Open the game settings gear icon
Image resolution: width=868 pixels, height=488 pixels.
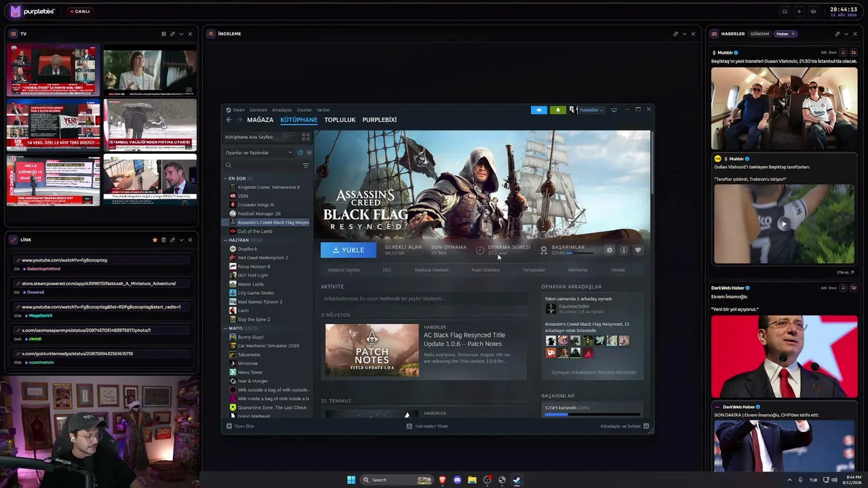(609, 250)
